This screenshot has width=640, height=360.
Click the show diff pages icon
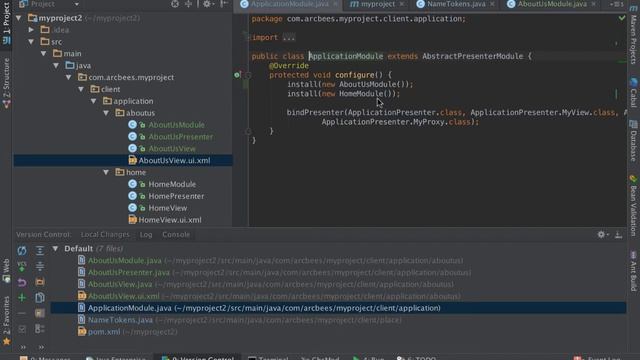[x=40, y=298]
